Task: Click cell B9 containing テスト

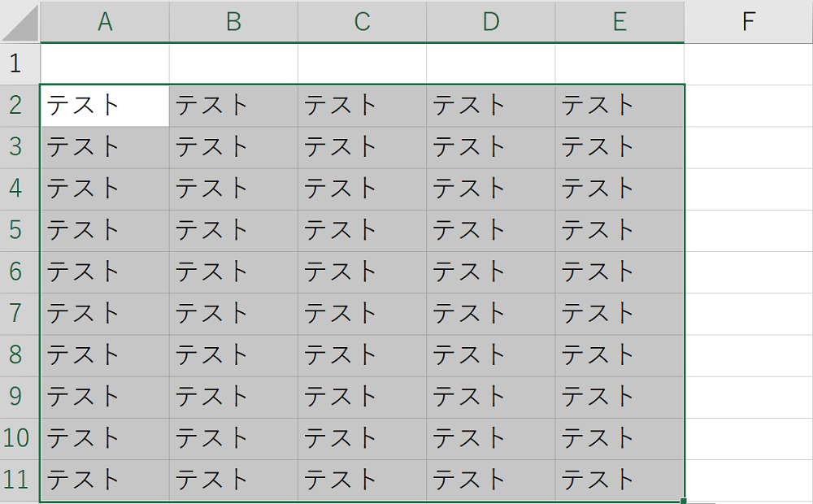Action: coord(233,397)
